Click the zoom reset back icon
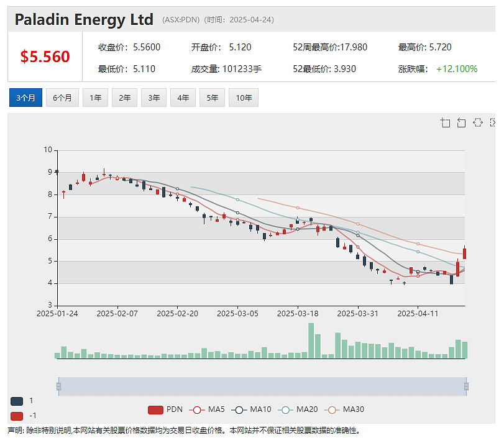Viewport: 504px width, 443px height. 461,122
